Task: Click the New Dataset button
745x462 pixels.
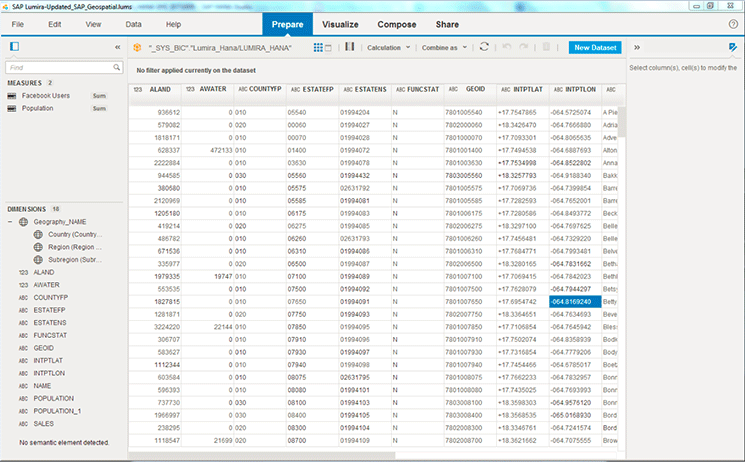Action: click(x=595, y=47)
